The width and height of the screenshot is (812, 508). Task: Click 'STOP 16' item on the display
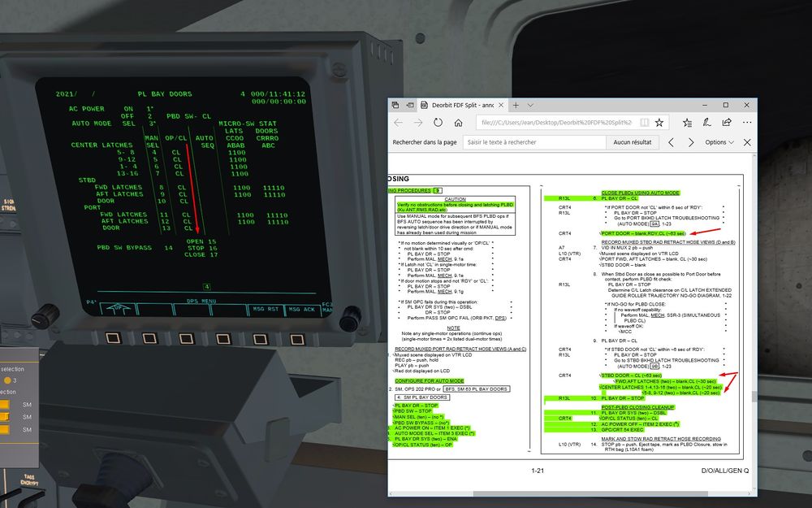[202, 248]
